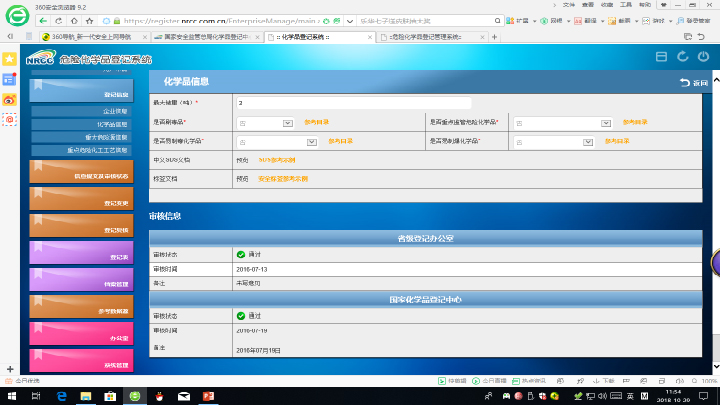The width and height of the screenshot is (720, 405).
Task: Click the 安全标签参考示例 link
Action: (x=283, y=179)
